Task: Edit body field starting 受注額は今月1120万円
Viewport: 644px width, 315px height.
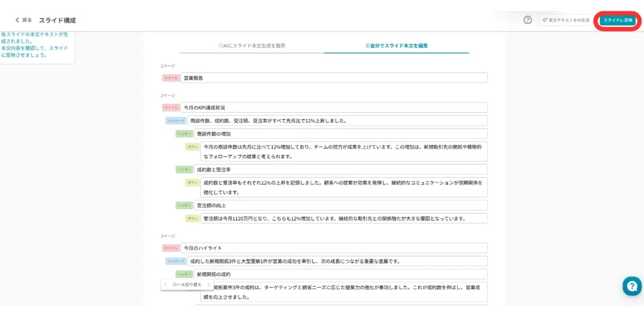Action: [344, 219]
